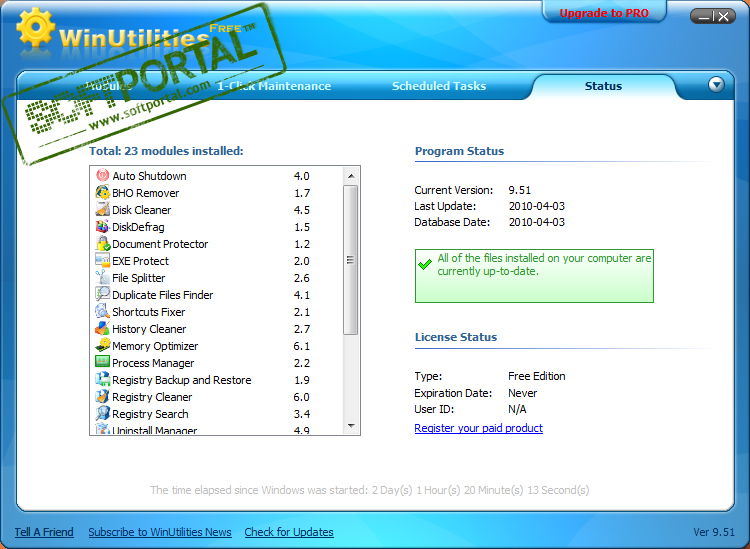Click the green up-to-date checkmark icon
This screenshot has width=750, height=549.
click(425, 264)
